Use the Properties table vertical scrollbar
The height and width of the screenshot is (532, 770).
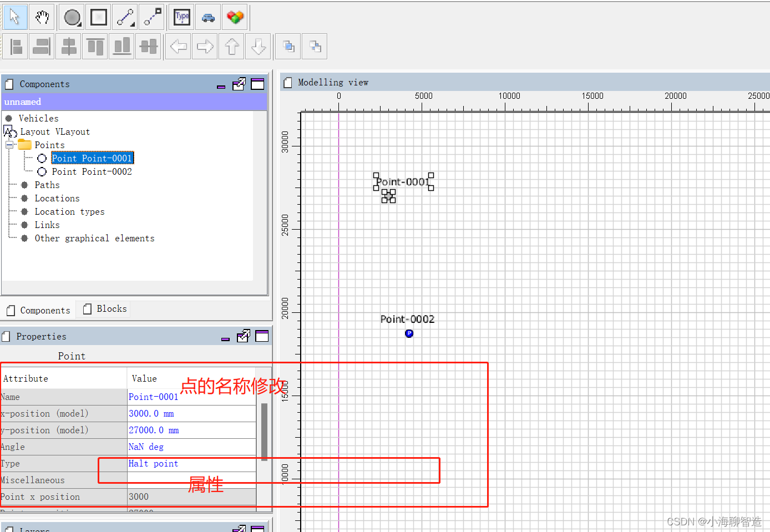pos(264,432)
